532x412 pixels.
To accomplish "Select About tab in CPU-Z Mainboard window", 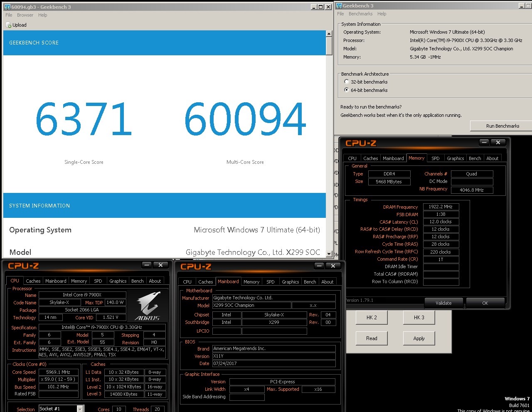I will pyautogui.click(x=328, y=282).
